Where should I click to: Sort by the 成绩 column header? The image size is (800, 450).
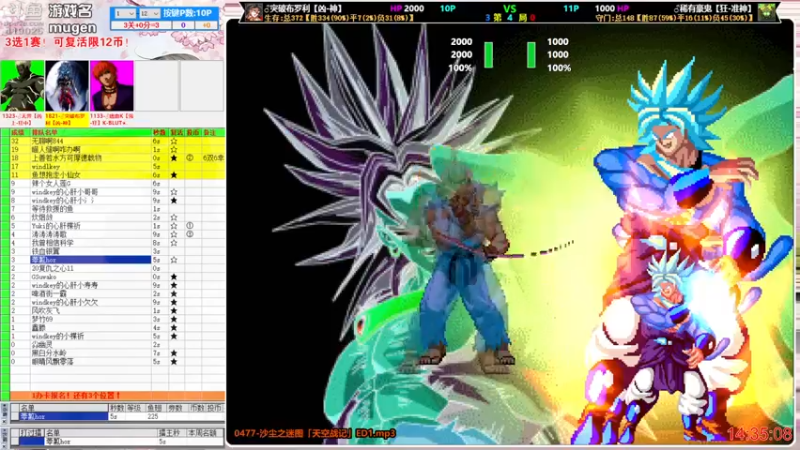tap(18, 133)
